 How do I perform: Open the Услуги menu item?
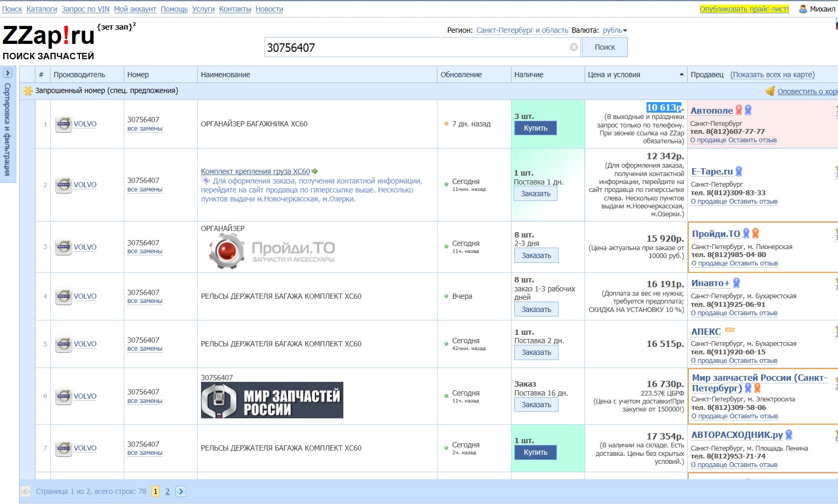203,9
